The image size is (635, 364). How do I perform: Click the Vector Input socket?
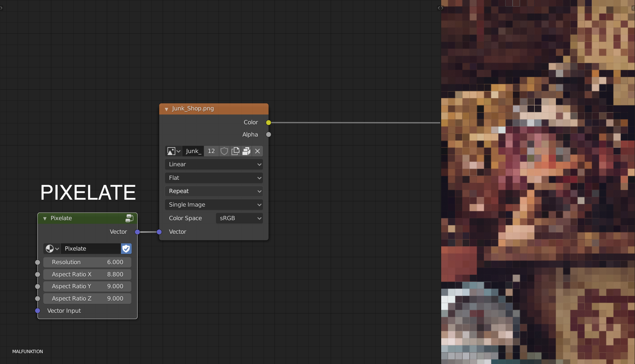[38, 311]
